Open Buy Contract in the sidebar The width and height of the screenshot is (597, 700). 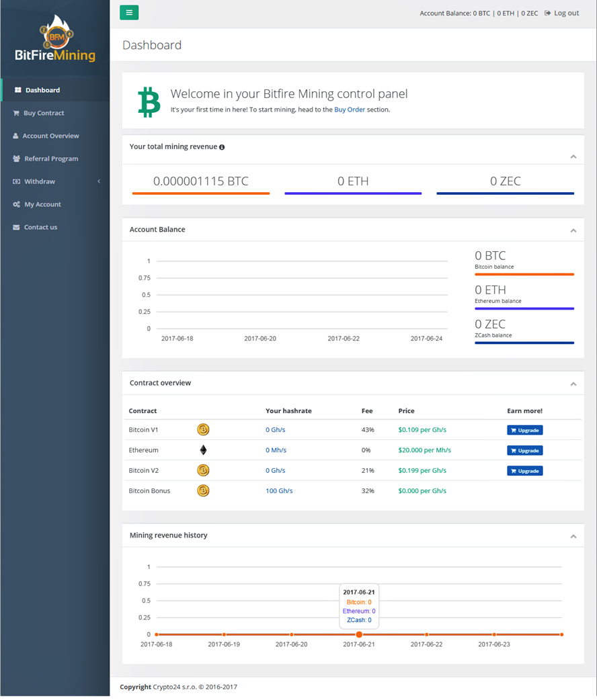point(55,113)
